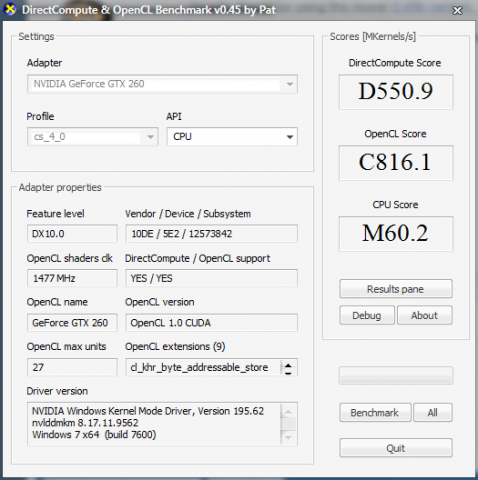
Task: Click the cl_khr_byte_addressable_store extension entry
Action: coord(199,367)
